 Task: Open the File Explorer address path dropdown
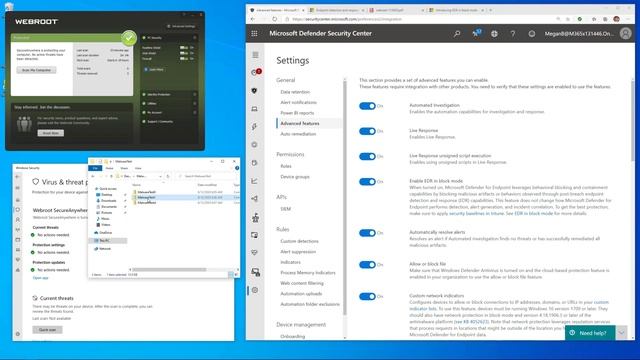(160, 176)
